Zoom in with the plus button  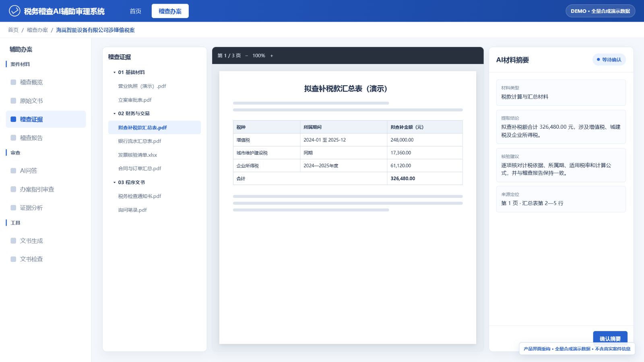(272, 56)
